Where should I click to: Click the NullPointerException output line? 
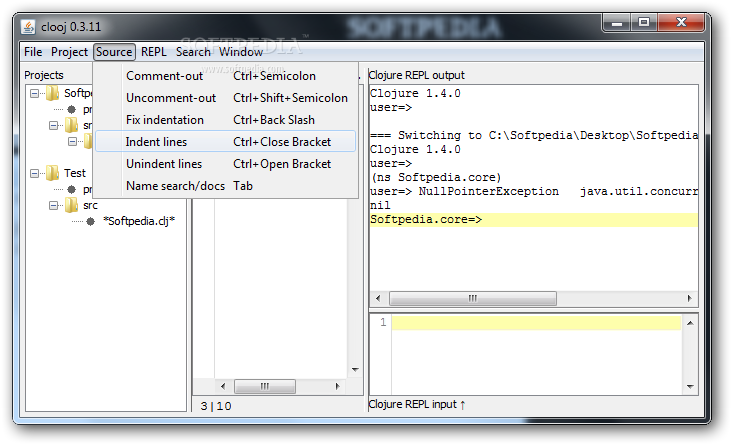click(534, 191)
